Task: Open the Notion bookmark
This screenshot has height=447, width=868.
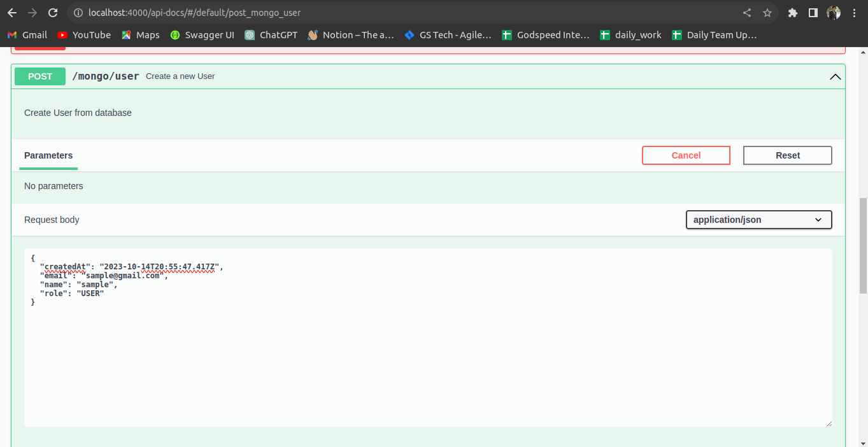Action: click(351, 35)
